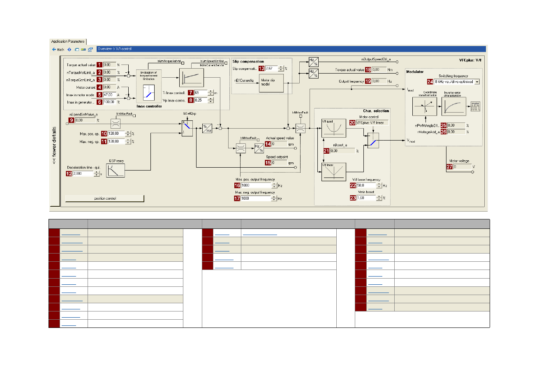The height and width of the screenshot is (392, 555).
Task: Click the Imax in motor mode field
Action: point(109,95)
